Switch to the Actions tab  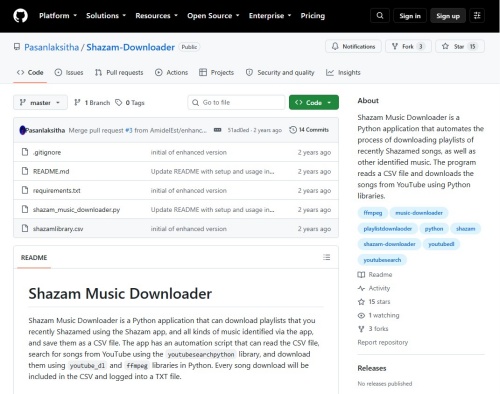(172, 72)
